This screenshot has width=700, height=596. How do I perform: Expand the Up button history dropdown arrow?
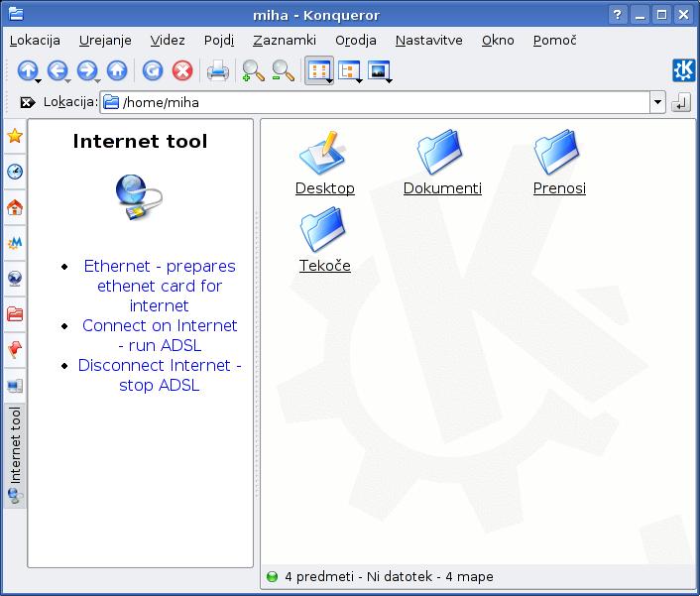point(39,80)
